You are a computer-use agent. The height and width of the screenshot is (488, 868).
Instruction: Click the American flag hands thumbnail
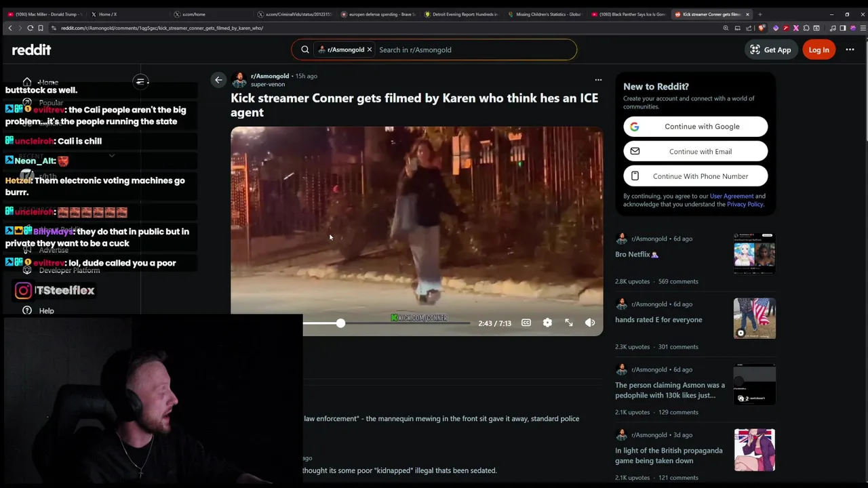(x=754, y=318)
